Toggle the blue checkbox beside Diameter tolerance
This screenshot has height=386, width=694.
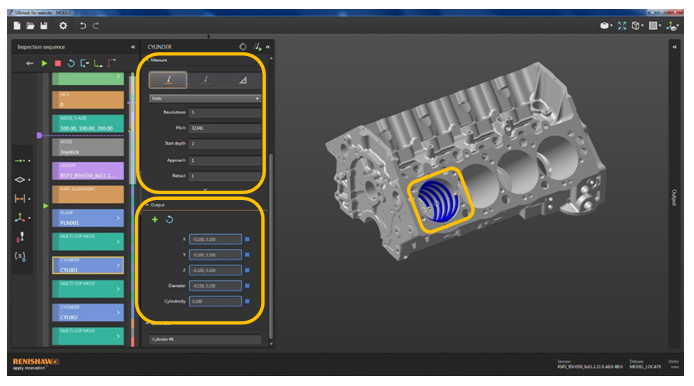pyautogui.click(x=247, y=286)
